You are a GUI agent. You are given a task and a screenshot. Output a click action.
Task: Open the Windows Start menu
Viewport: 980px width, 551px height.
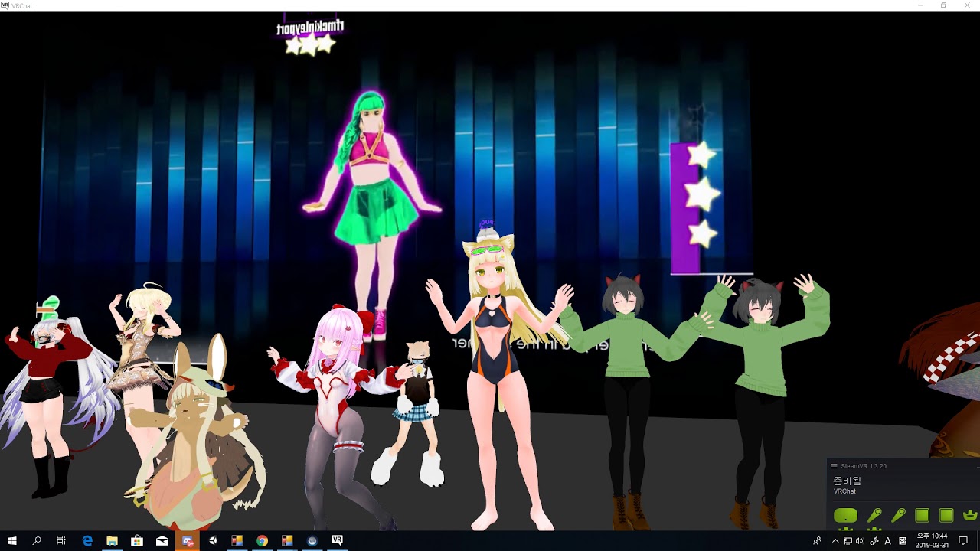(x=12, y=540)
